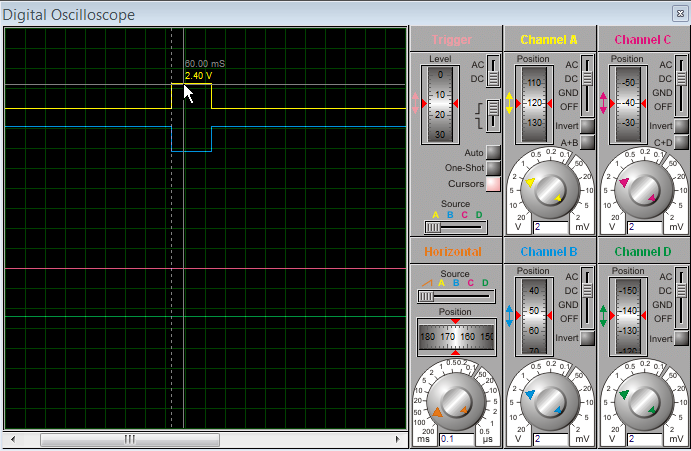Click Channel A Position thumbwheel

pyautogui.click(x=534, y=105)
